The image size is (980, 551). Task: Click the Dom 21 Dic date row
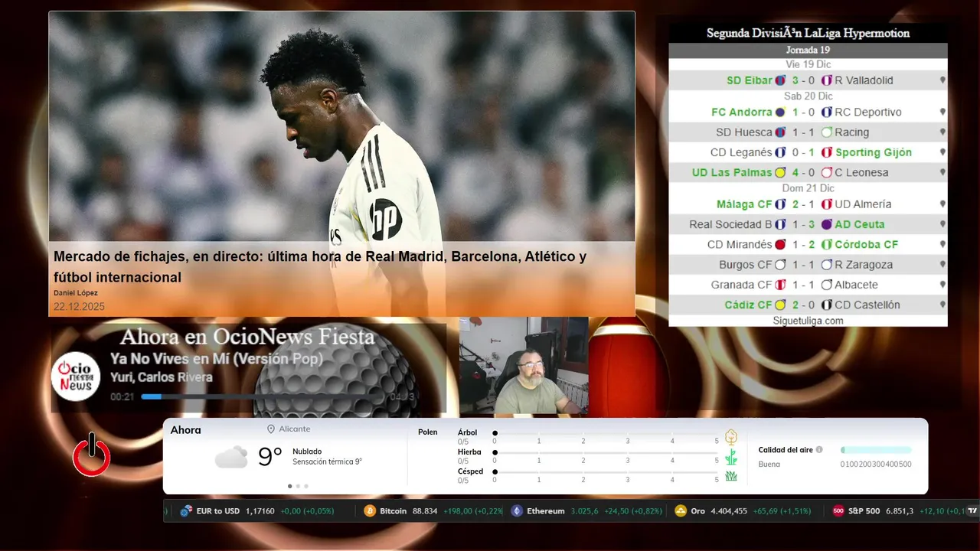(808, 188)
